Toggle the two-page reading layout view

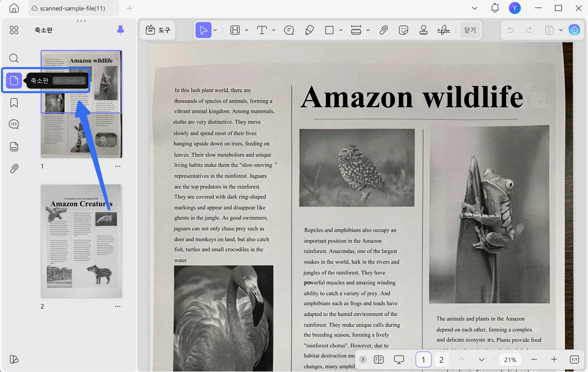click(x=378, y=360)
